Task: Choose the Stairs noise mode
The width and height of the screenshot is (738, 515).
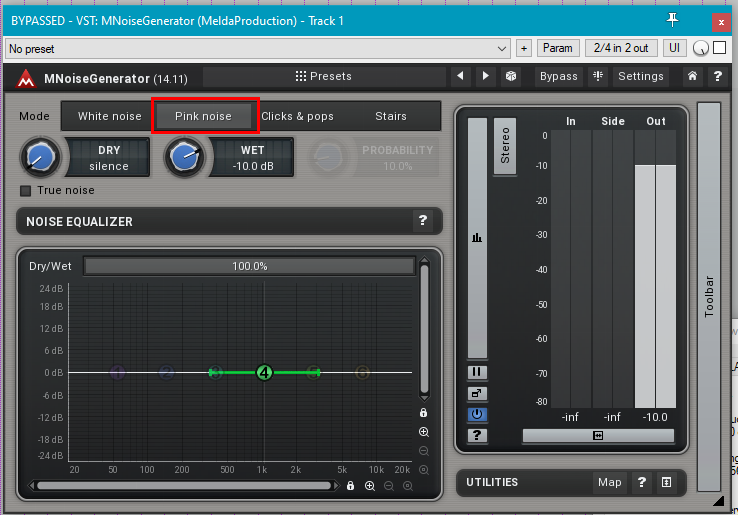Action: coord(391,116)
